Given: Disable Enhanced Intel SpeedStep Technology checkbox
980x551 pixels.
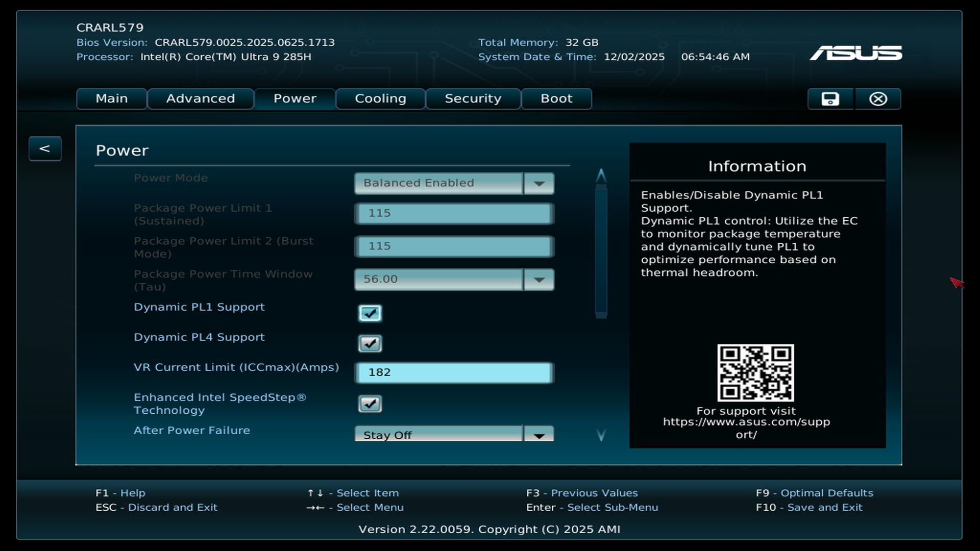Looking at the screenshot, I should click(x=370, y=404).
